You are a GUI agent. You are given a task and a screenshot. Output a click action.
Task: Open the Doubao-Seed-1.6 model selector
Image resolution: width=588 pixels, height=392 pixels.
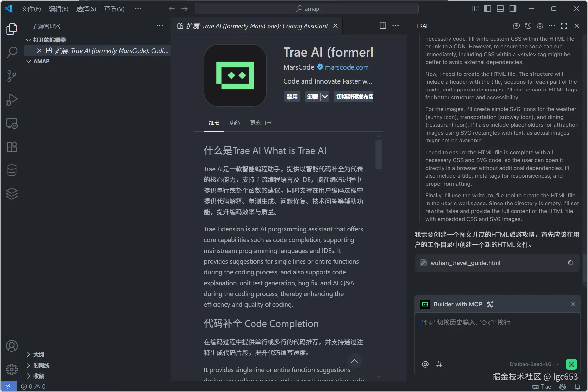click(x=534, y=364)
